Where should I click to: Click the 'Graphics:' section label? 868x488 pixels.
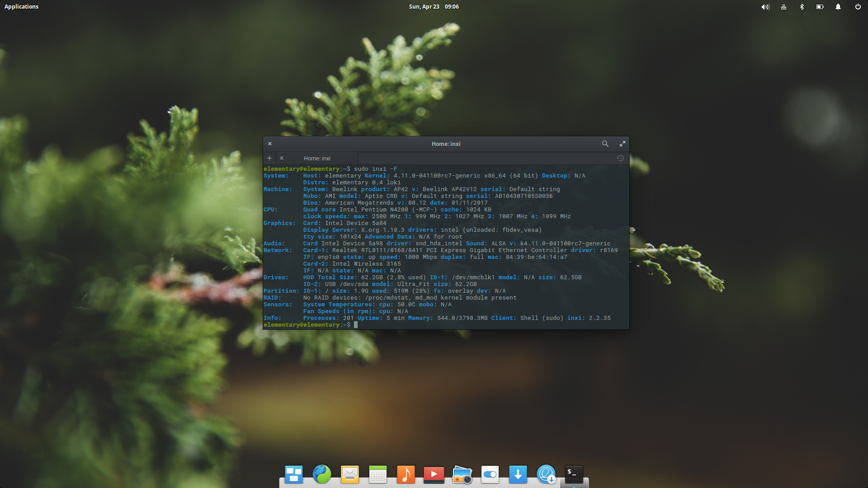coord(280,223)
